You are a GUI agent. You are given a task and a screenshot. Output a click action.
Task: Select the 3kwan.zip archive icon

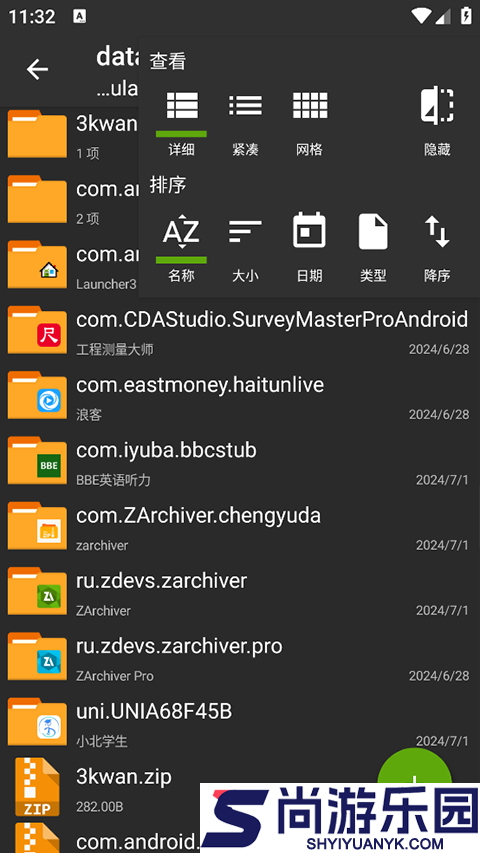coord(37,787)
